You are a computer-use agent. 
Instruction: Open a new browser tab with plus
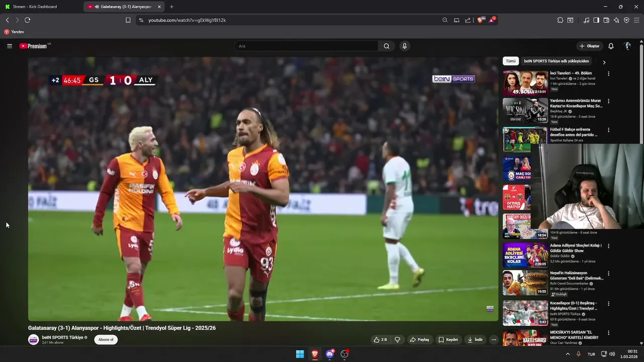click(172, 7)
